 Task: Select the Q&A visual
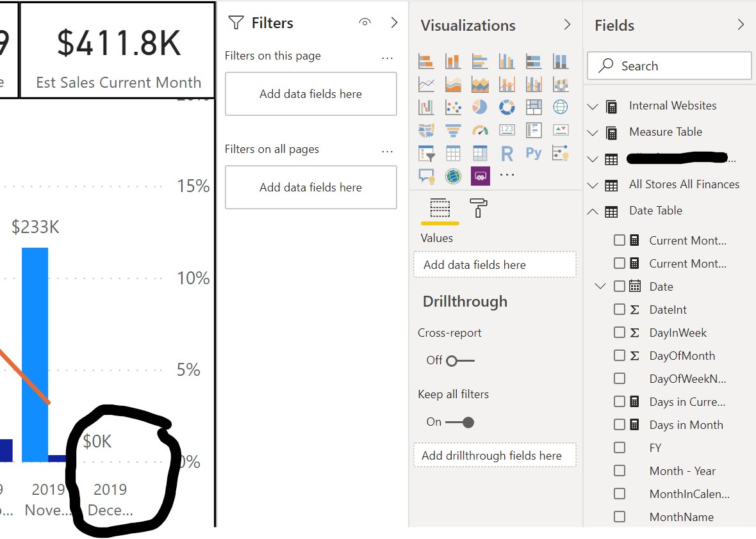(x=426, y=176)
